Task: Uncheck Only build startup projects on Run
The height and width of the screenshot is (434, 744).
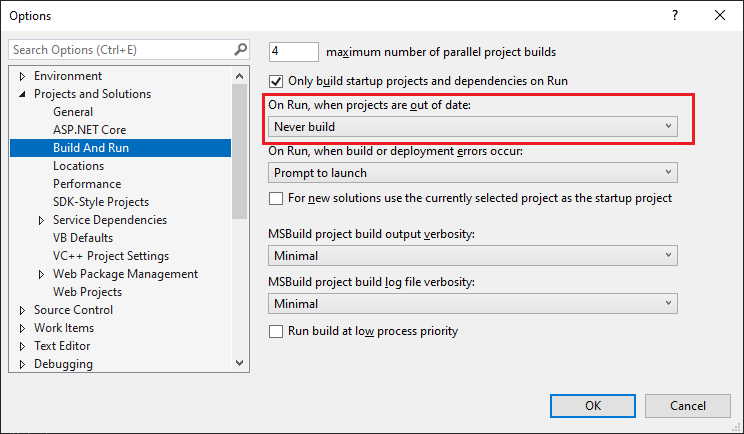Action: pyautogui.click(x=276, y=81)
